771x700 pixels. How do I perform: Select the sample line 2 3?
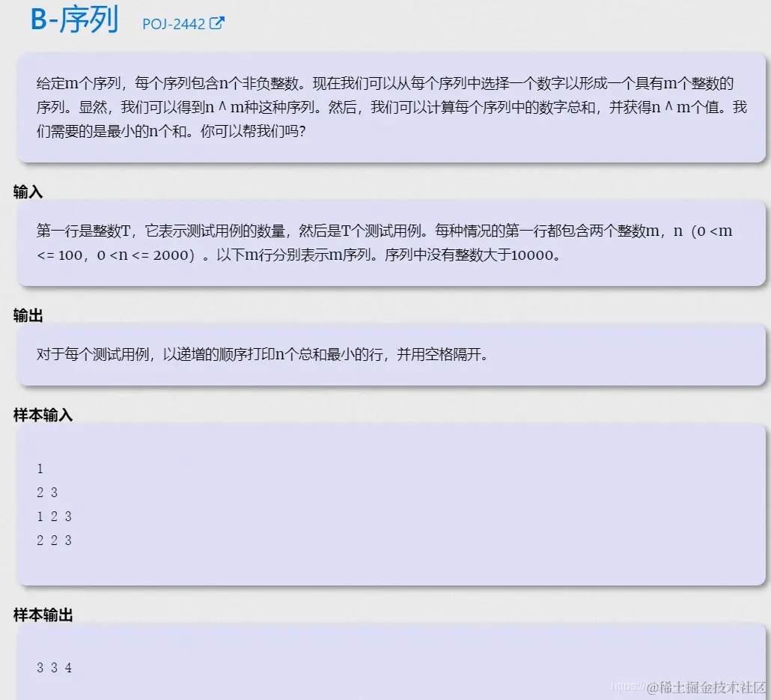coord(46,493)
